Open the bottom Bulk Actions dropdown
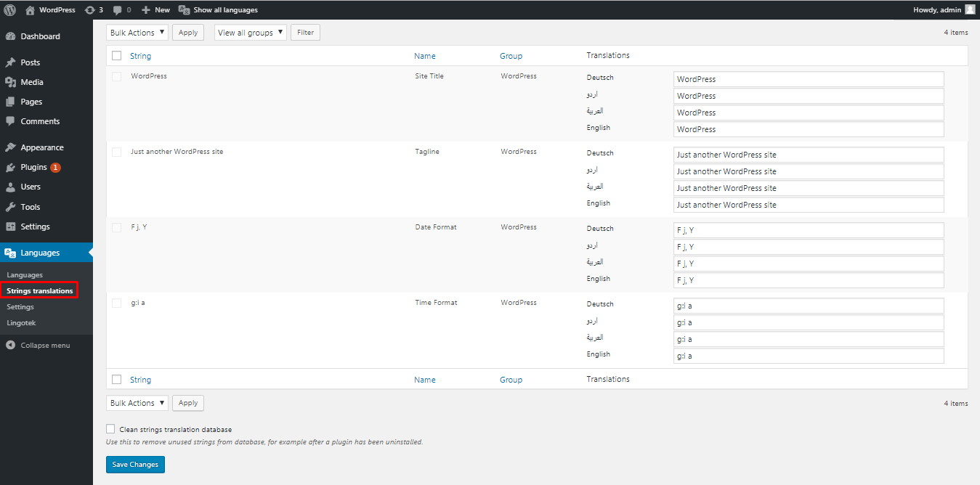 point(137,403)
